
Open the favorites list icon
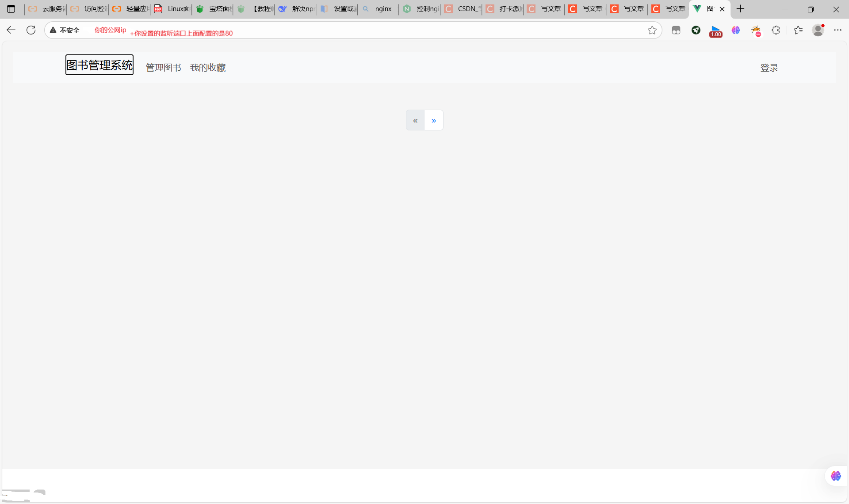pos(798,30)
